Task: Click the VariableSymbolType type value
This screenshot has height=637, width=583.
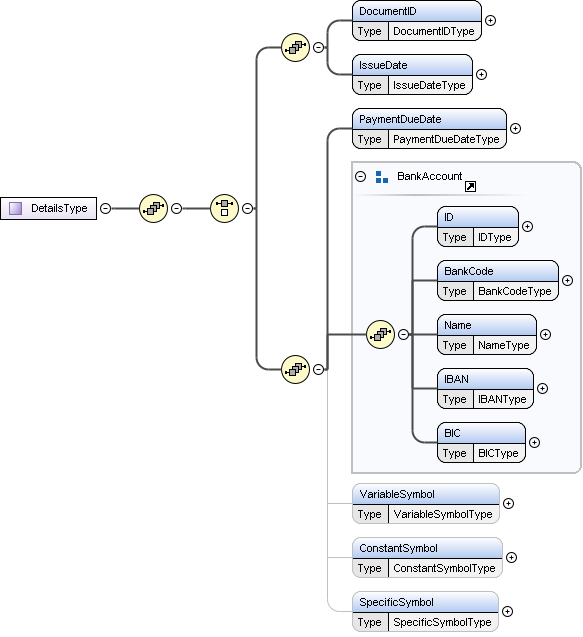Action: tap(443, 514)
